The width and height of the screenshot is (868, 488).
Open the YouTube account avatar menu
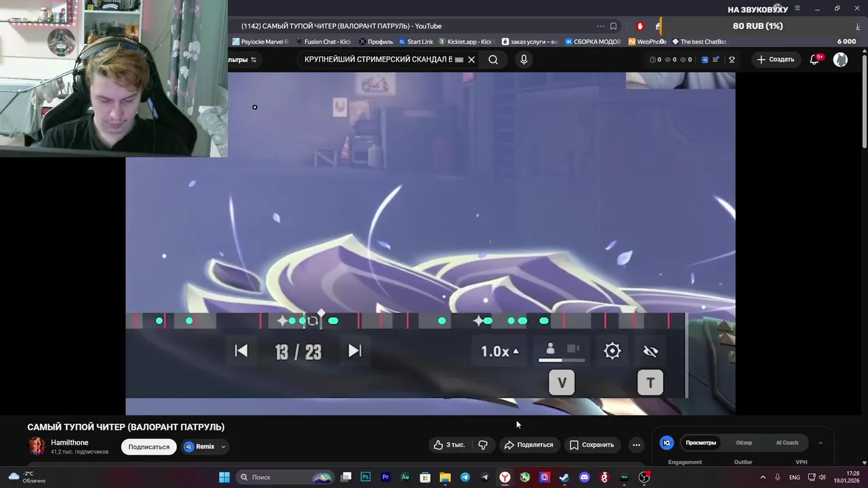840,60
